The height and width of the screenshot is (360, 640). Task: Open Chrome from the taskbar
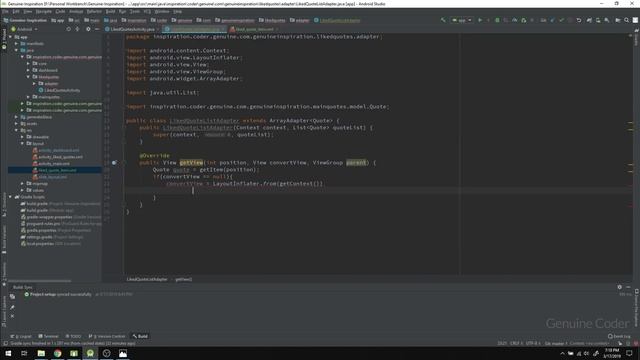(x=58, y=353)
